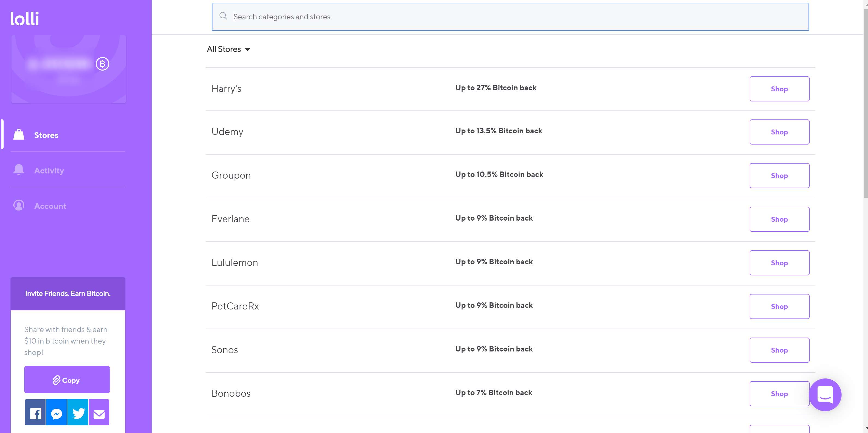Shop at Udemy

(779, 132)
